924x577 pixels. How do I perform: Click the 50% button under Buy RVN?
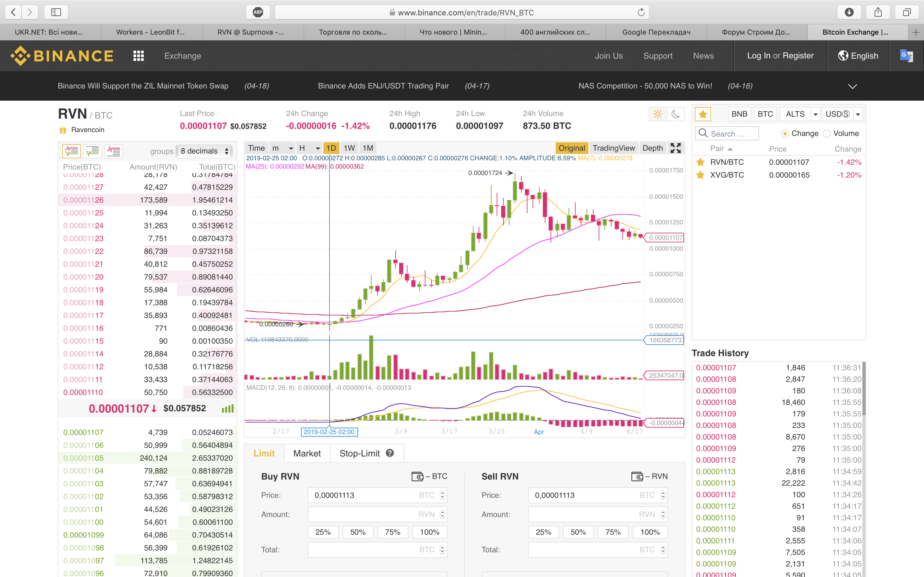pos(358,532)
